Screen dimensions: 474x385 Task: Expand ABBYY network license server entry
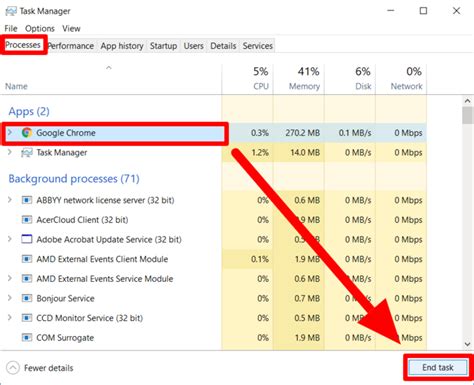(x=10, y=200)
